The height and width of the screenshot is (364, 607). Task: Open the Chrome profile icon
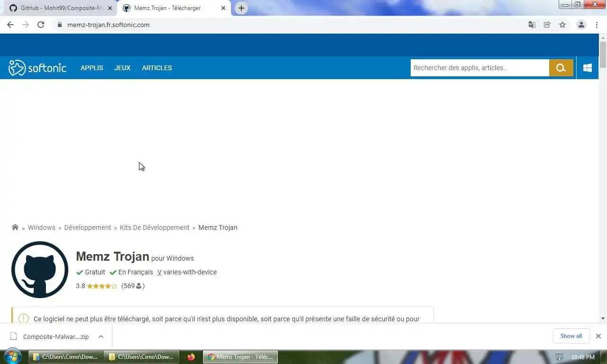point(581,25)
